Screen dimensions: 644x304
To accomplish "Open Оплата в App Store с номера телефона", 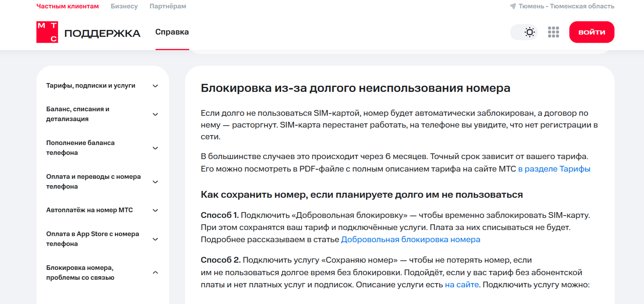I will coord(93,239).
